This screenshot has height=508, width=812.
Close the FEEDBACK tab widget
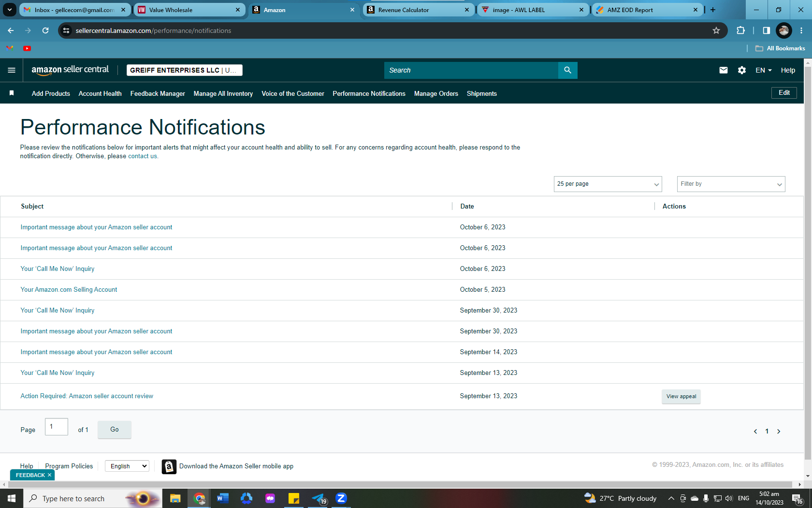(x=49, y=475)
